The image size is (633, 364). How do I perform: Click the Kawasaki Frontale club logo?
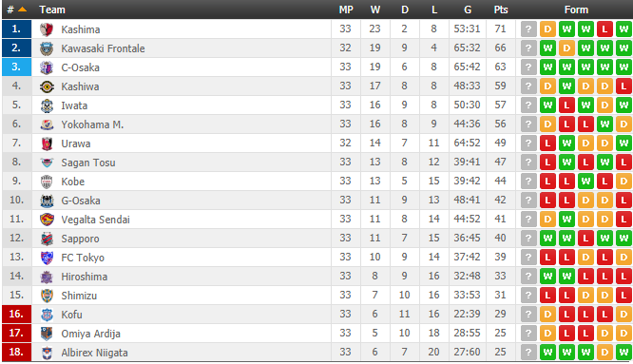tap(47, 48)
